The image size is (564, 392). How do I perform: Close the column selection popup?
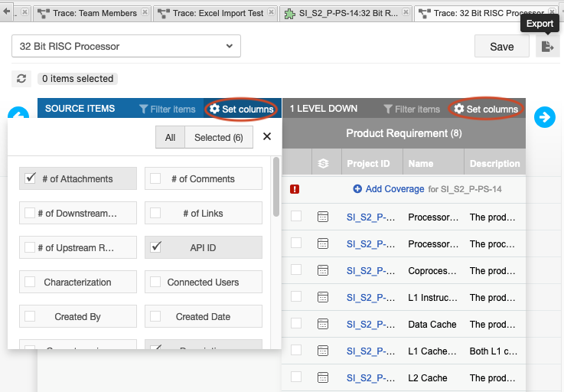click(267, 136)
